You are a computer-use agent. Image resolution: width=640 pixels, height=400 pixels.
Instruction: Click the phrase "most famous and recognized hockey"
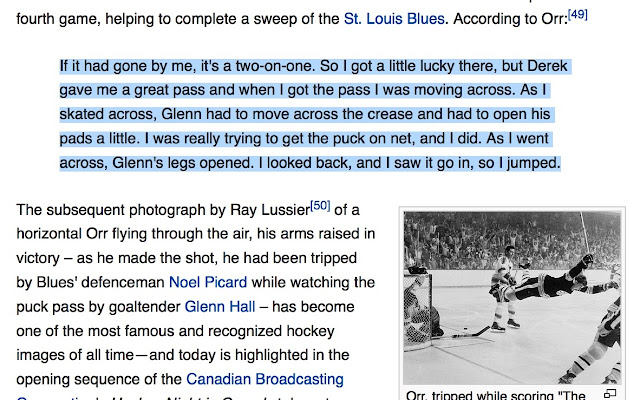tap(200, 331)
